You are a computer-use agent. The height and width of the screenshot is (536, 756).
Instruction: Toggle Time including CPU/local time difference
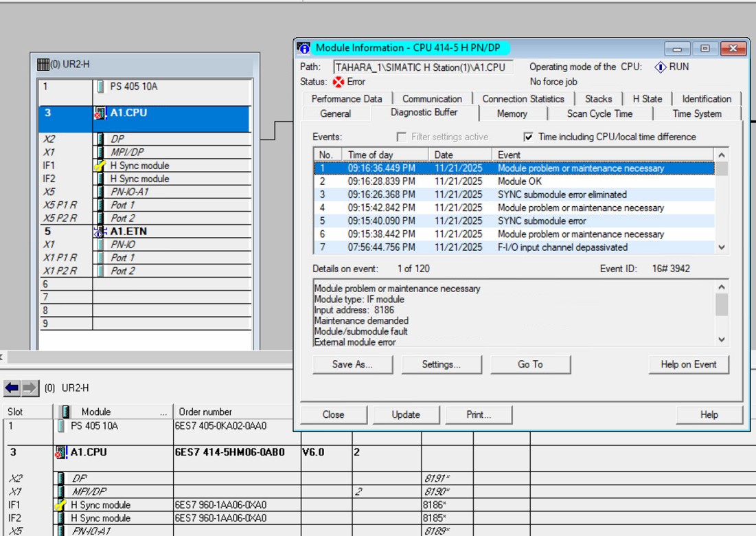point(528,137)
